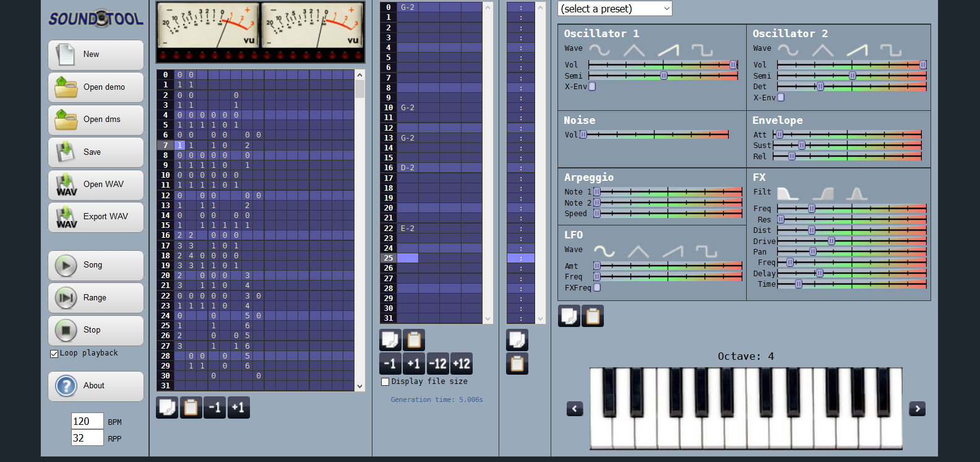The width and height of the screenshot is (980, 462).
Task: Adjust Arpeggio Speed slider
Action: (x=668, y=214)
